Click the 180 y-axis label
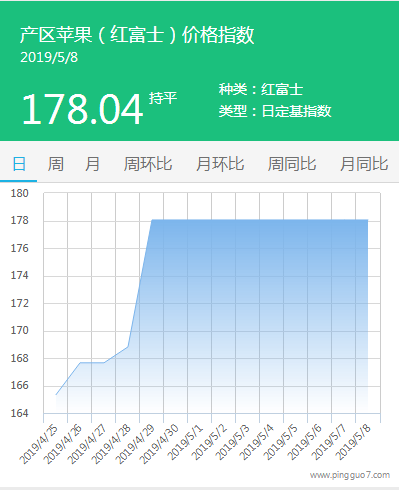This screenshot has width=399, height=490. [x=20, y=193]
